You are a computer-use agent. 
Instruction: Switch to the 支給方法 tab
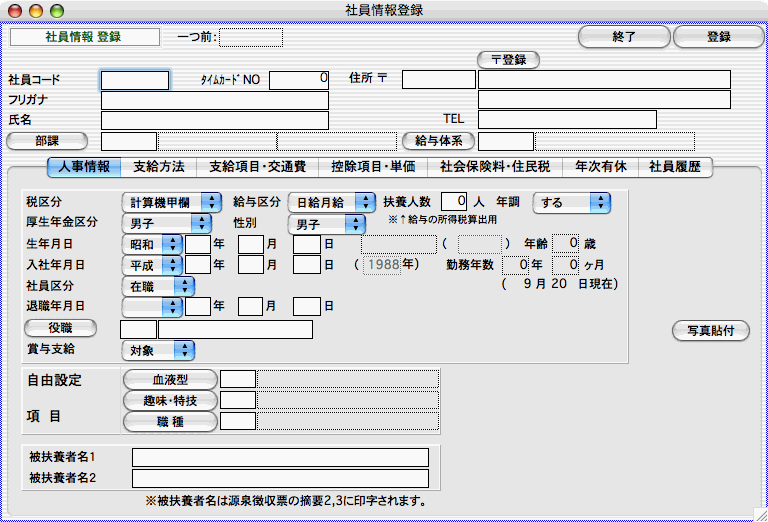[157, 167]
